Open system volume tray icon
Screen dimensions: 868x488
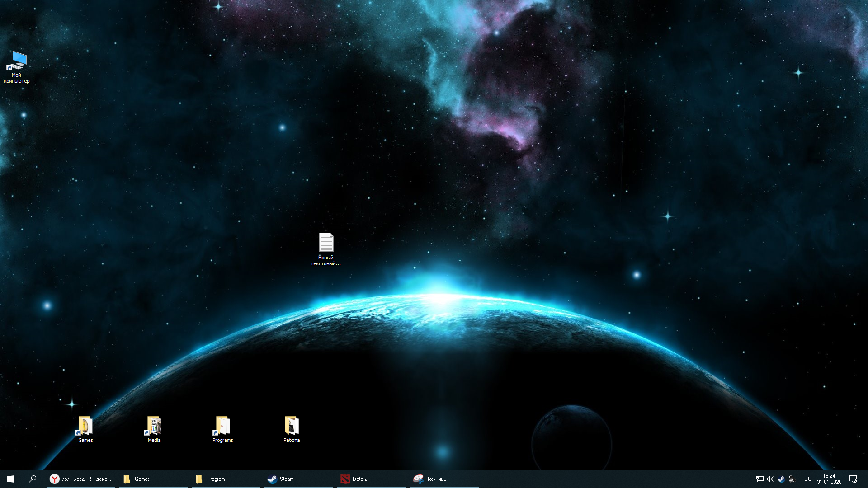coord(771,479)
